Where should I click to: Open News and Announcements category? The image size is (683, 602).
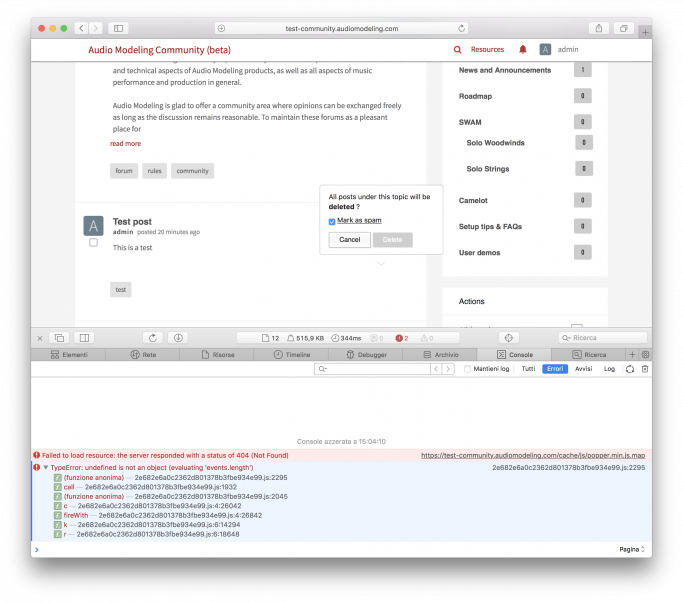[505, 70]
